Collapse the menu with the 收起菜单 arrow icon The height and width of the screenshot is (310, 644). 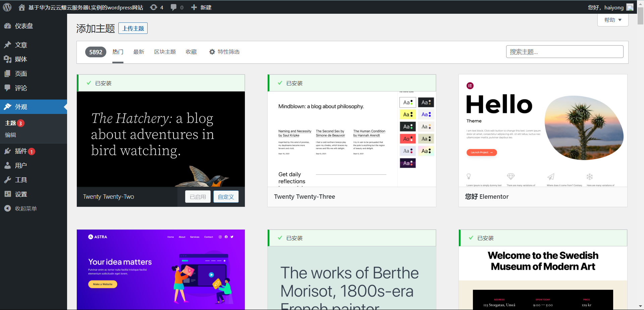tap(8, 208)
